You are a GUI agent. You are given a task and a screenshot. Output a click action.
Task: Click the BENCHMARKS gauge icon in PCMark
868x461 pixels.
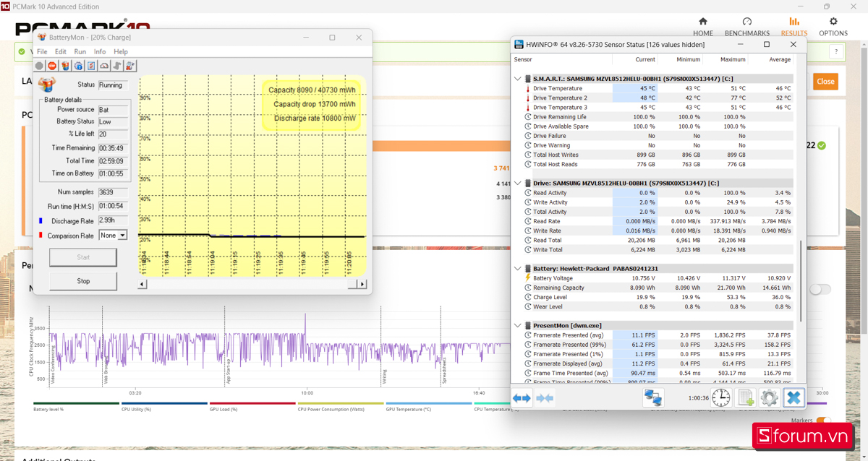pyautogui.click(x=747, y=22)
